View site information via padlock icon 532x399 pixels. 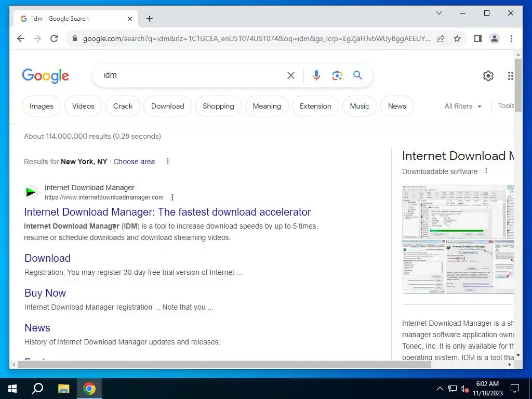(75, 38)
